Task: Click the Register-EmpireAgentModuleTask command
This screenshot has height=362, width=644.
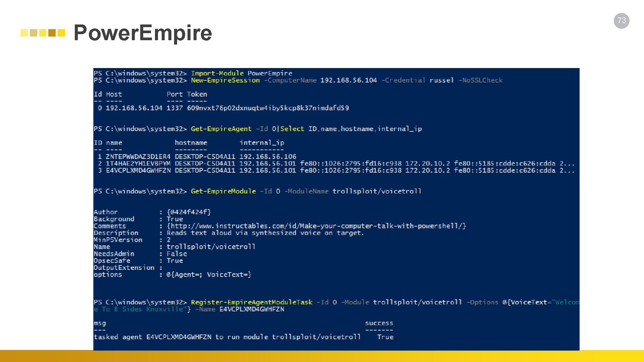Action: pos(251,302)
